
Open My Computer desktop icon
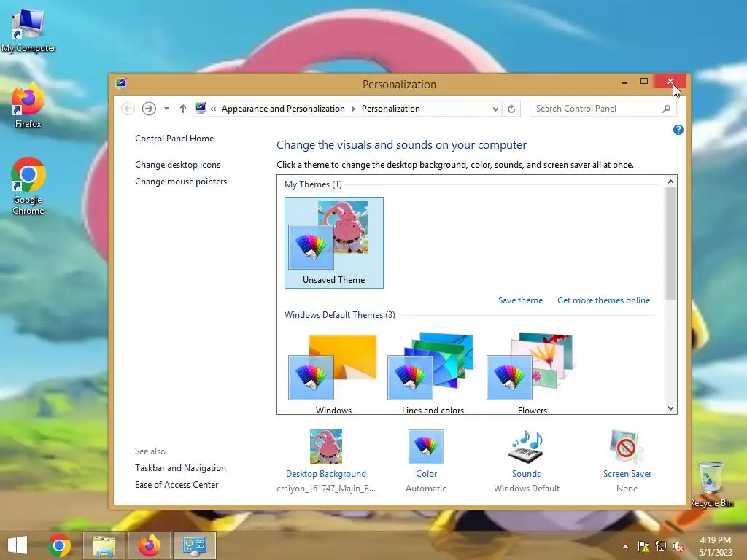tap(28, 31)
